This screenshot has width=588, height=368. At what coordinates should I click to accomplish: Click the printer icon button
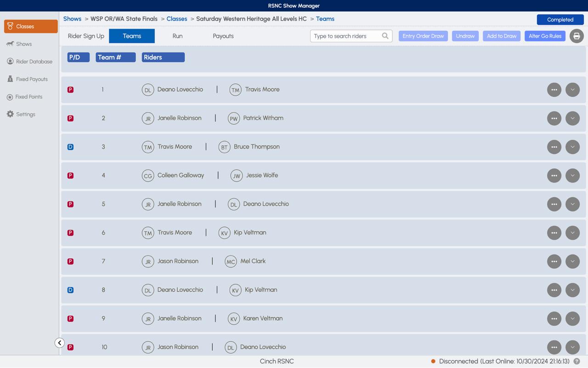(x=577, y=36)
